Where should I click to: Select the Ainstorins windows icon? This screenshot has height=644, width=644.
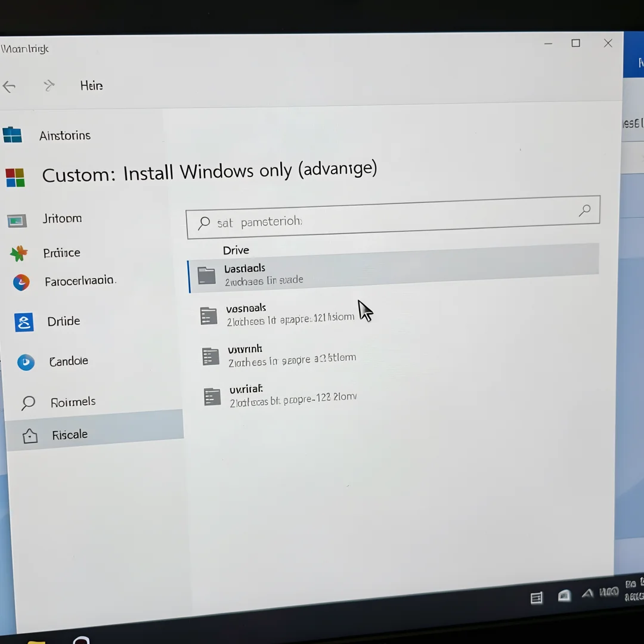click(12, 134)
